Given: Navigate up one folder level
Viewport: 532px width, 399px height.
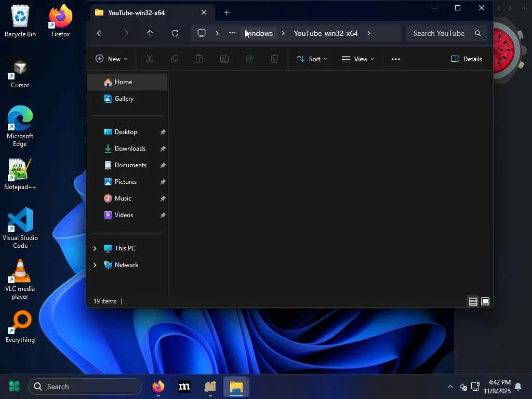Looking at the screenshot, I should [x=150, y=33].
